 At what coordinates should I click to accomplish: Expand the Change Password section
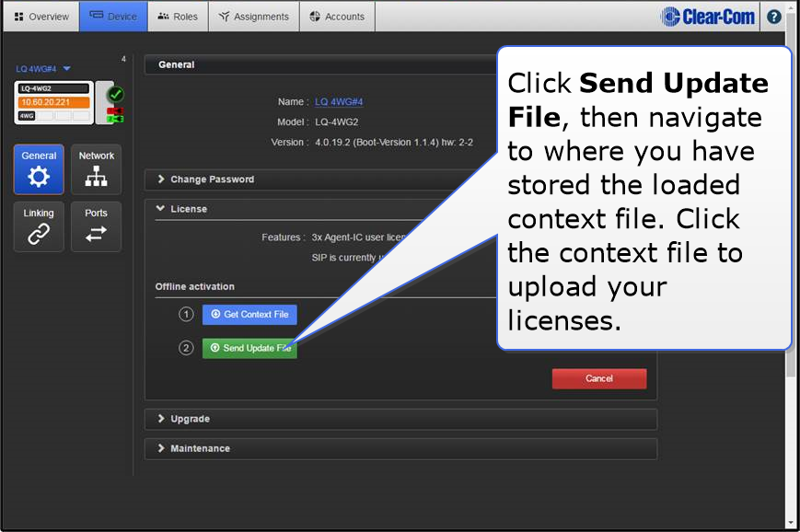212,179
